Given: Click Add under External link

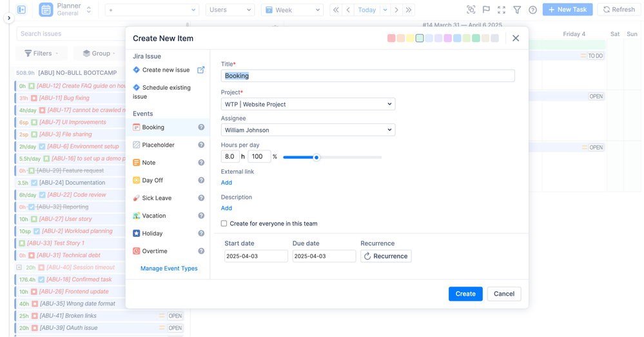Looking at the screenshot, I should (x=226, y=183).
